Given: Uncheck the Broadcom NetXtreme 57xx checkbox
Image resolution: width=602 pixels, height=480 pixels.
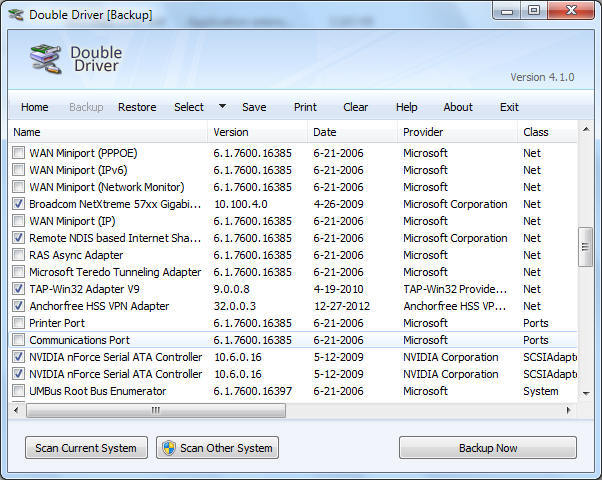Looking at the screenshot, I should [18, 204].
